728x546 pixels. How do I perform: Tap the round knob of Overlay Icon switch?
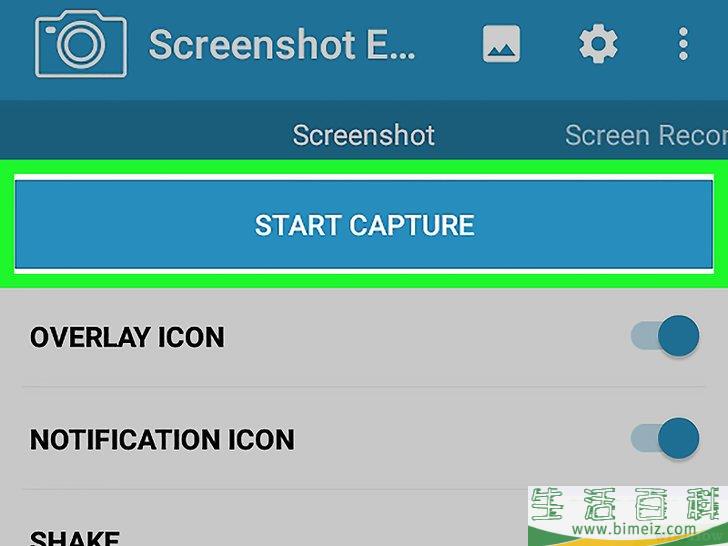pyautogui.click(x=679, y=336)
